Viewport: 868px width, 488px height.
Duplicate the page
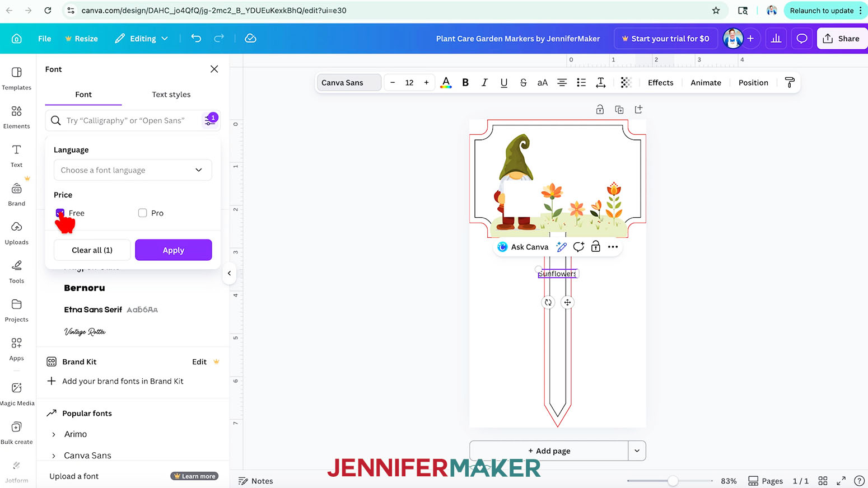tap(619, 110)
